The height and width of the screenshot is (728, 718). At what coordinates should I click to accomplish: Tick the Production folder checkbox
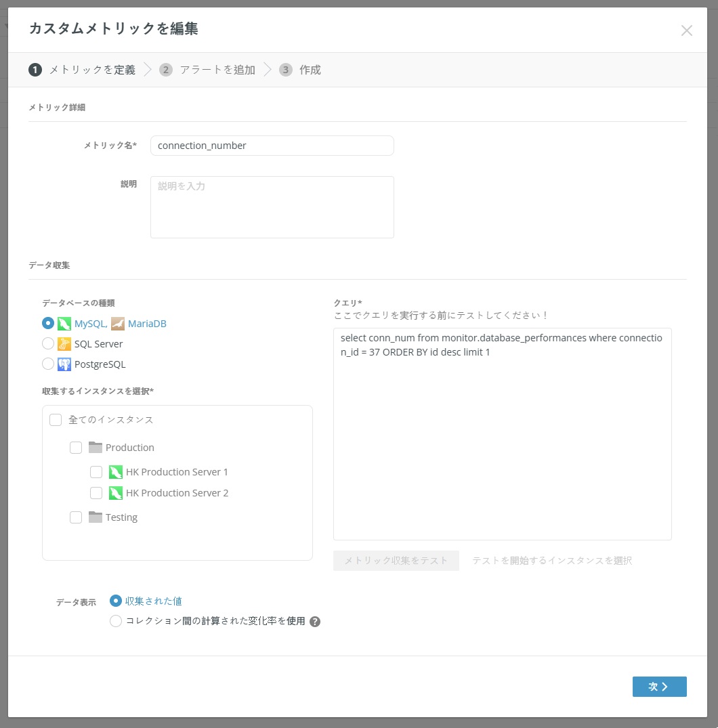(76, 448)
